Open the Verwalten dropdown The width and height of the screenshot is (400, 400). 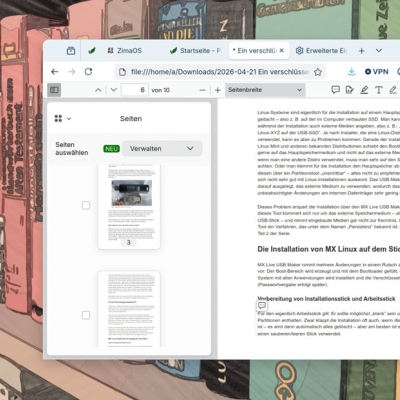click(162, 149)
